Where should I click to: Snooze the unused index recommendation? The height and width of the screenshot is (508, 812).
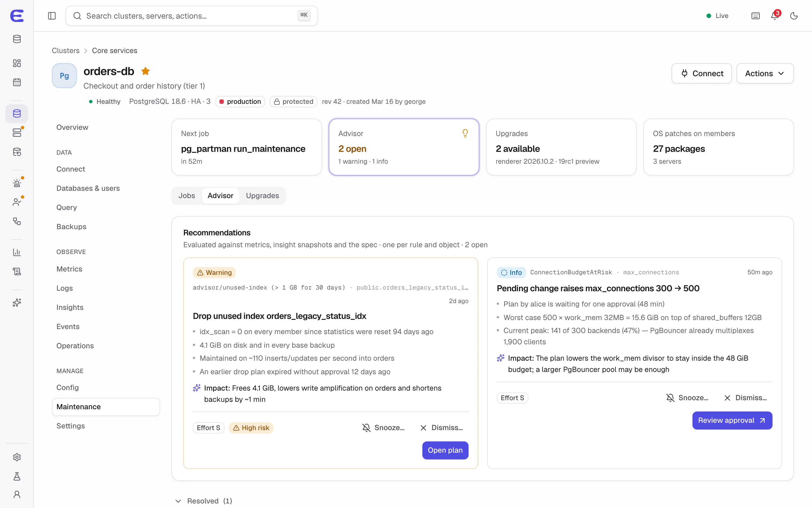[x=383, y=428]
